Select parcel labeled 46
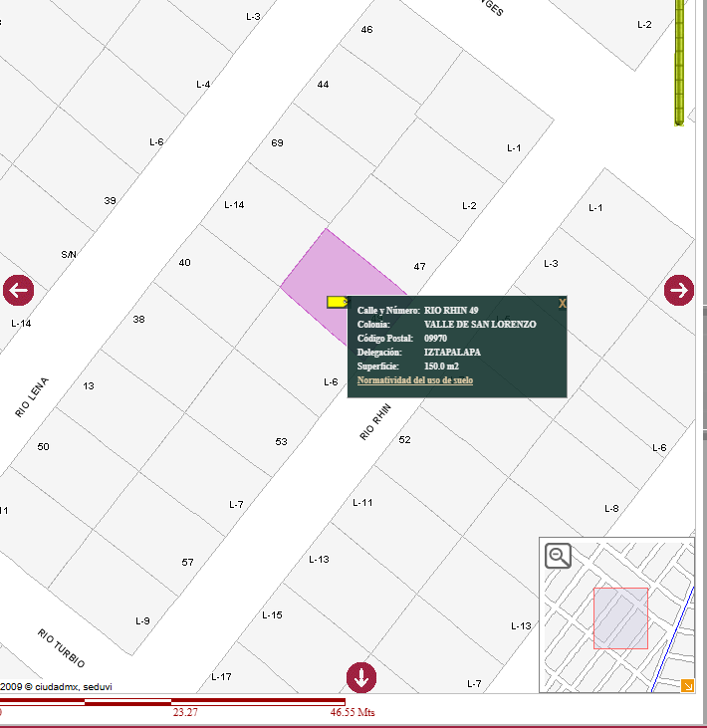The height and width of the screenshot is (728, 707). pyautogui.click(x=366, y=30)
